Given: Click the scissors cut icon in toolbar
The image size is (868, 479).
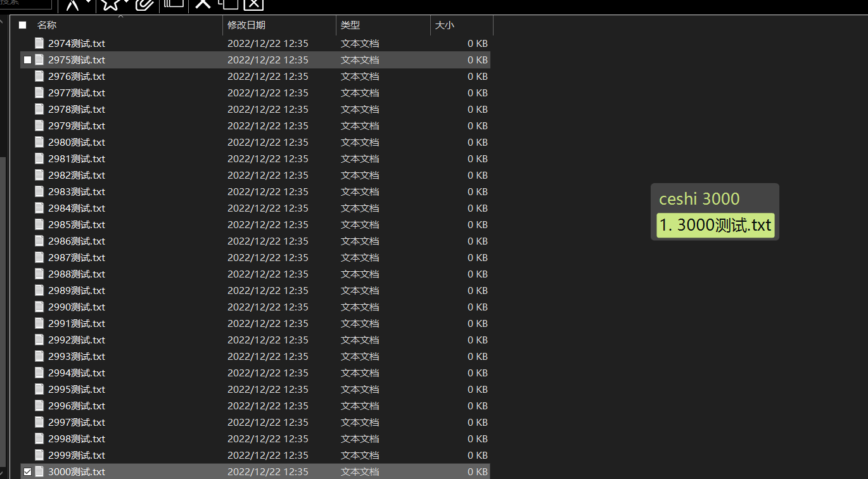Looking at the screenshot, I should point(73,4).
